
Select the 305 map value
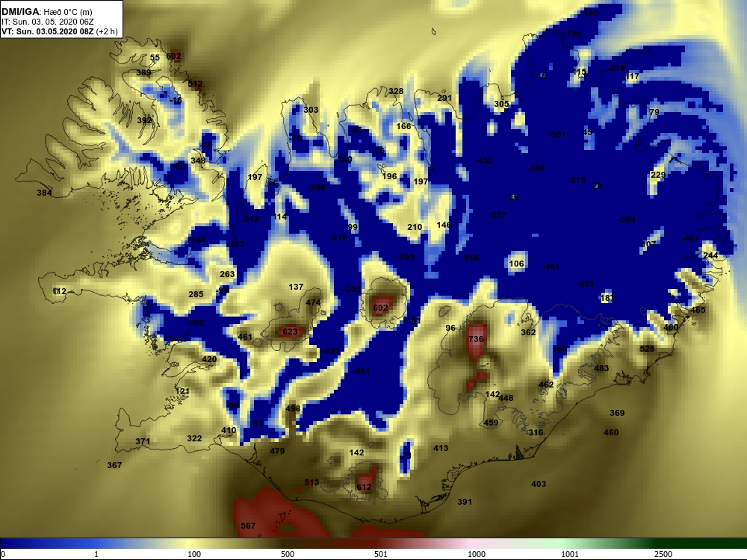click(x=501, y=103)
